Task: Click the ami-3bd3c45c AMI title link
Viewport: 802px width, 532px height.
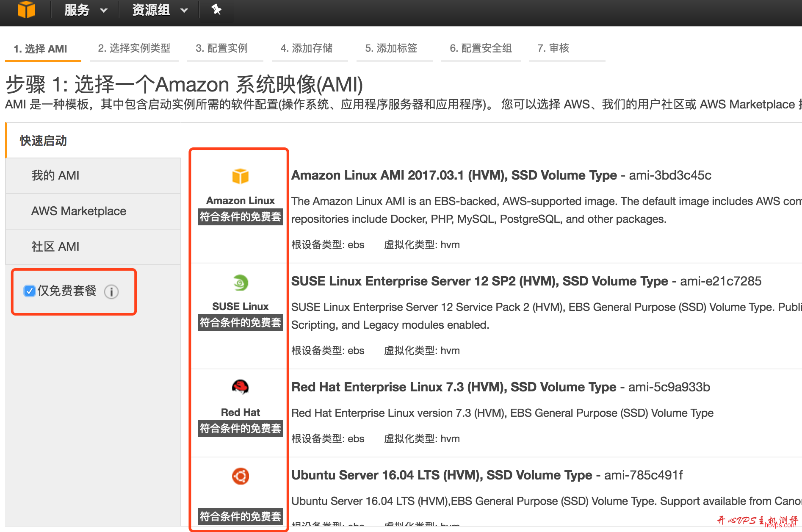Action: [453, 175]
